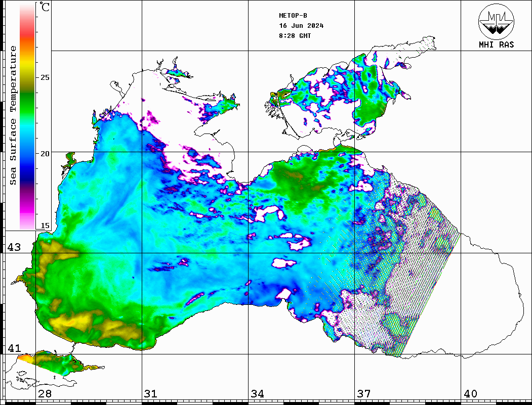Click the date text "16 Jun 2024"
Viewport: 532px width, 405px height.
click(x=301, y=26)
